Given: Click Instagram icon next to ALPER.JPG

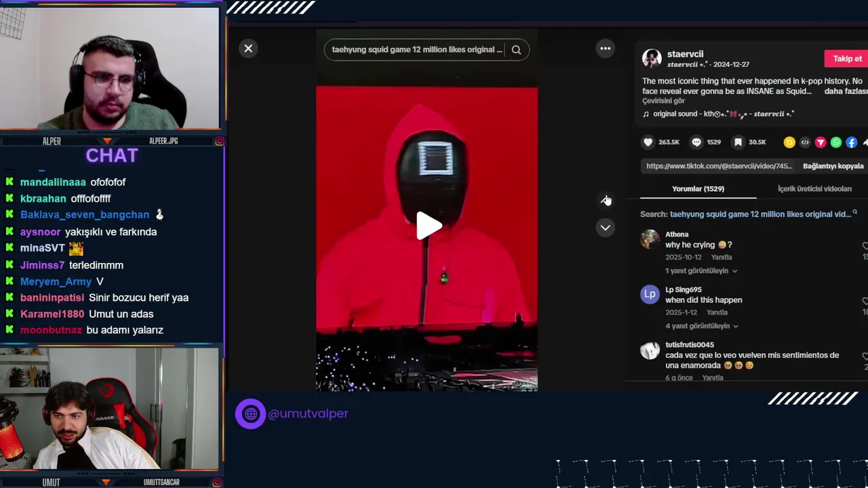Looking at the screenshot, I should 219,141.
